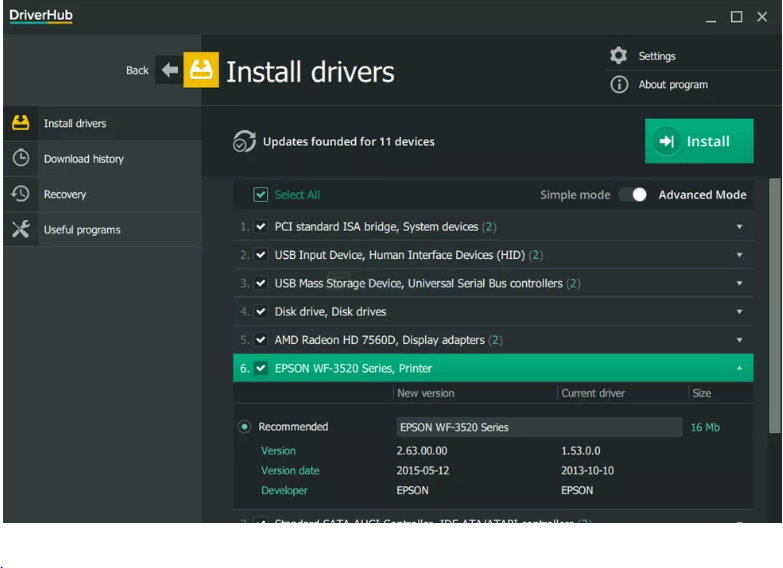Image resolution: width=783 pixels, height=568 pixels.
Task: Click current driver version 1.53.0.0
Action: click(581, 451)
